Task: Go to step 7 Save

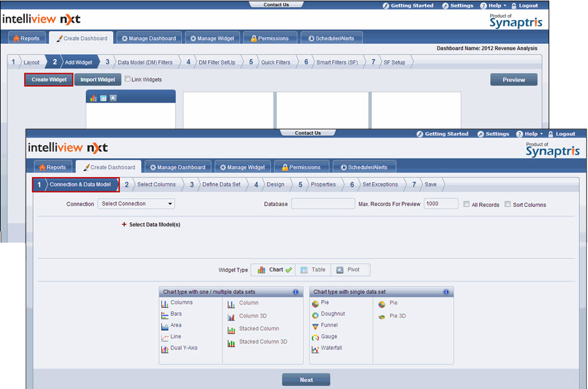Action: pyautogui.click(x=426, y=184)
